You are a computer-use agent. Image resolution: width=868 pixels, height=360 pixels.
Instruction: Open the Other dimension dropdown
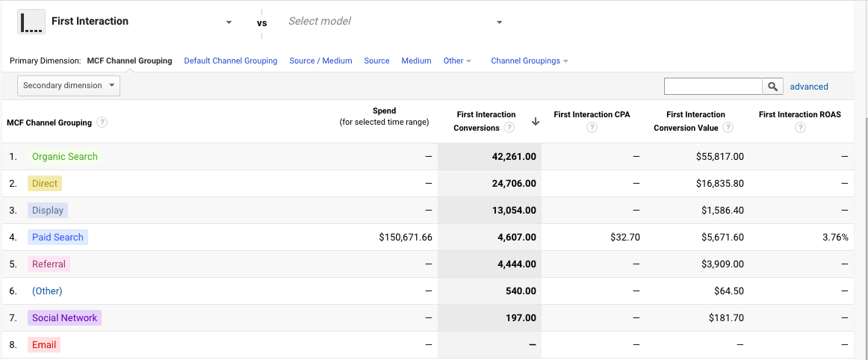(x=456, y=61)
